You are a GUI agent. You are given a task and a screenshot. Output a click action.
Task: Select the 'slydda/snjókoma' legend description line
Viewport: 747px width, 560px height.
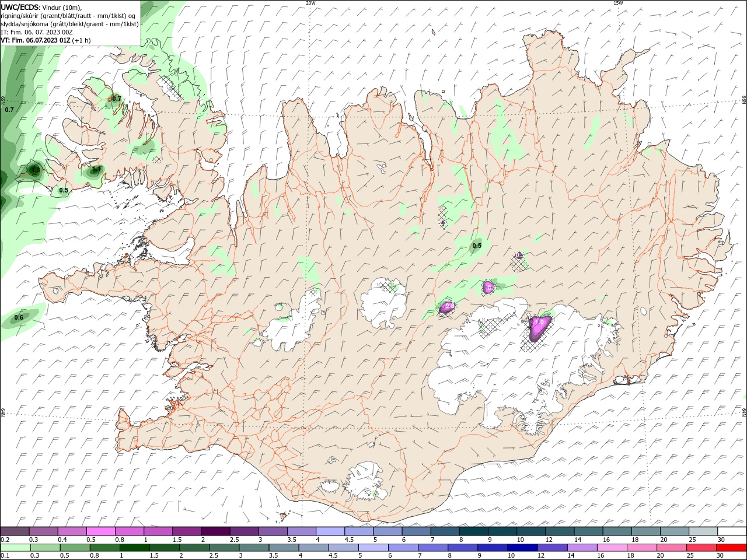click(70, 24)
